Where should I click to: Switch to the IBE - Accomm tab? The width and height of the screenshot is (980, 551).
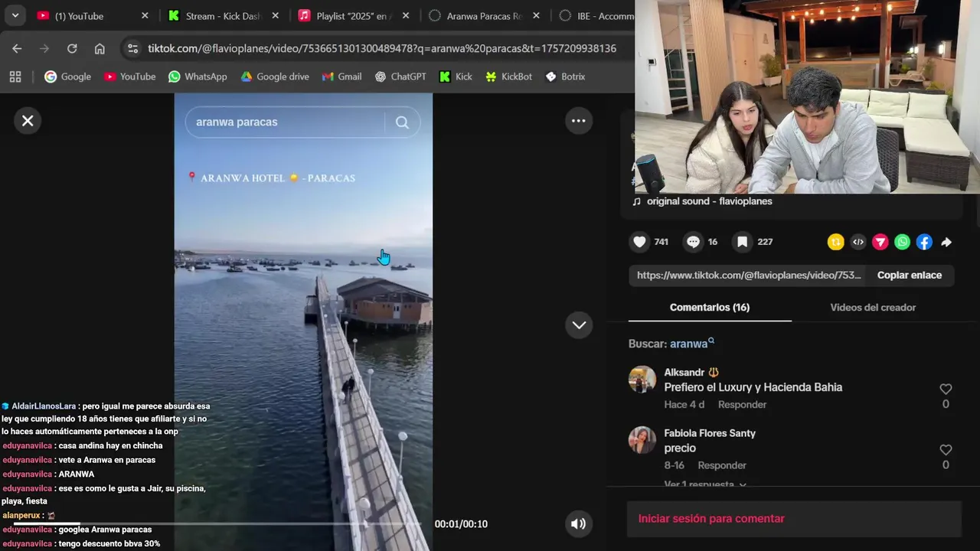(596, 16)
